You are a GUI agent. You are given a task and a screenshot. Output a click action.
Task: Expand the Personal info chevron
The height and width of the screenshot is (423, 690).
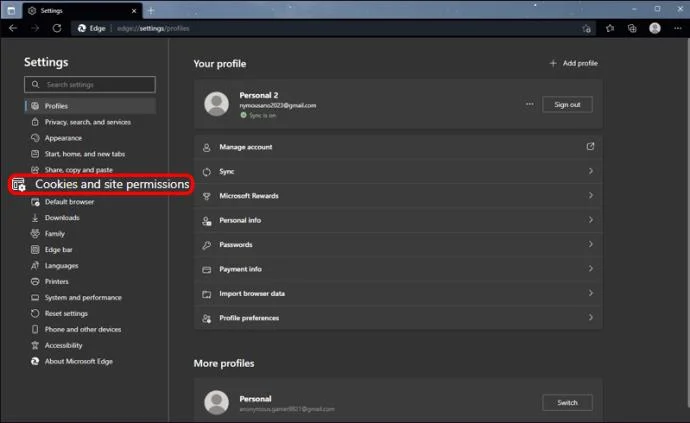pos(591,220)
